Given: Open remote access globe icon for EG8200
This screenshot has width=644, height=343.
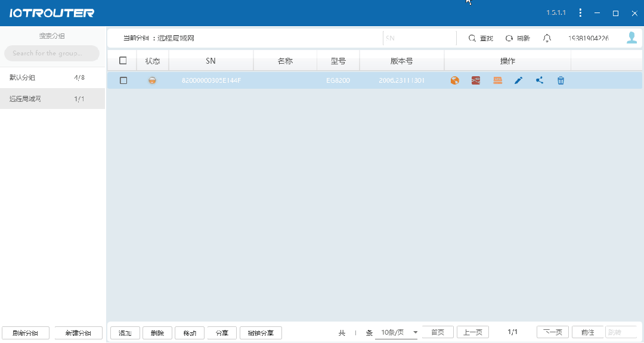Looking at the screenshot, I should coord(454,80).
